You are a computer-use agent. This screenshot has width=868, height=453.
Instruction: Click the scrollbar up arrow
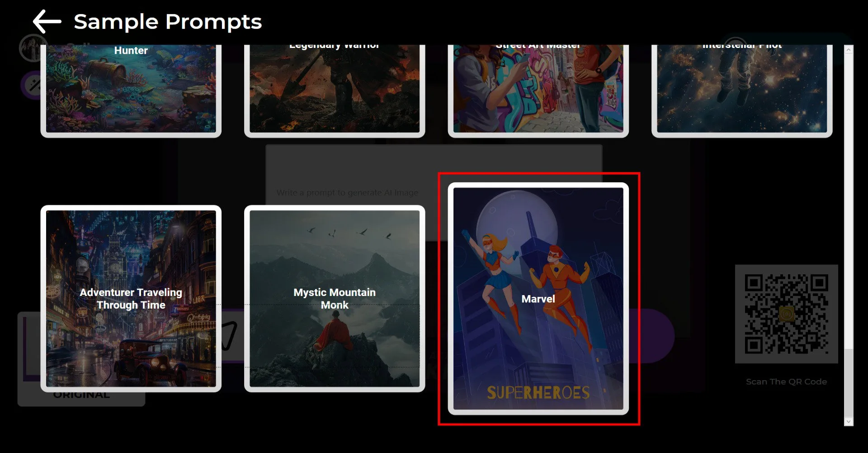[849, 50]
